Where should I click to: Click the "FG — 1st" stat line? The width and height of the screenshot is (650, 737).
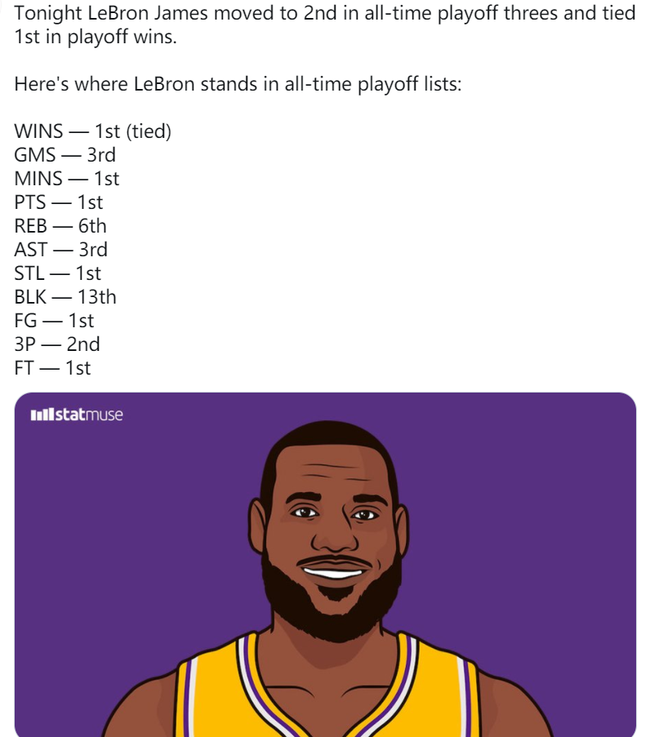click(54, 321)
